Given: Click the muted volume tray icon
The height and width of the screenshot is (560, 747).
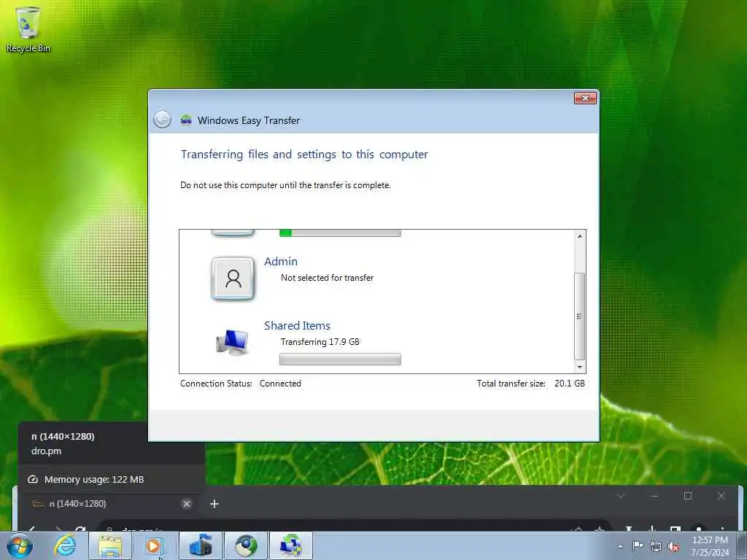Looking at the screenshot, I should [x=673, y=547].
